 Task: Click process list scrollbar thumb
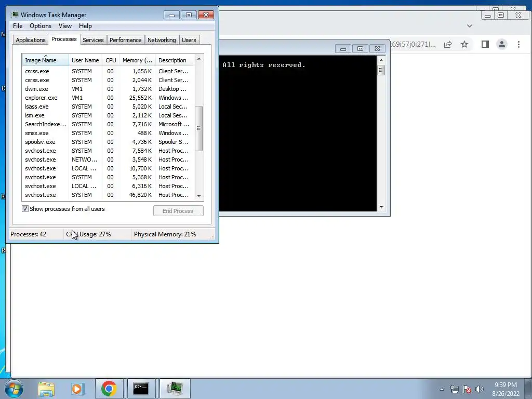(199, 128)
